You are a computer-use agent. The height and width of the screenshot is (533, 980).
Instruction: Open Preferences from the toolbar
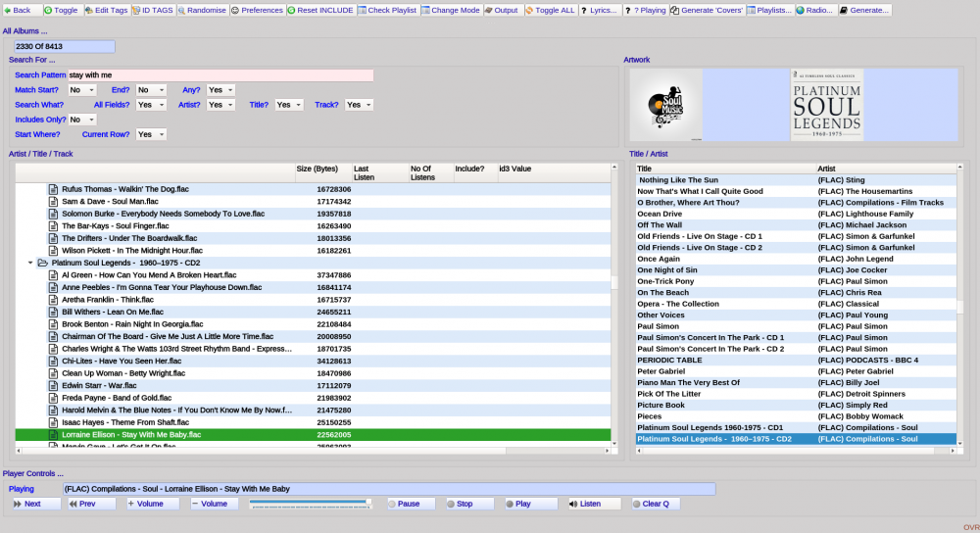click(x=258, y=10)
